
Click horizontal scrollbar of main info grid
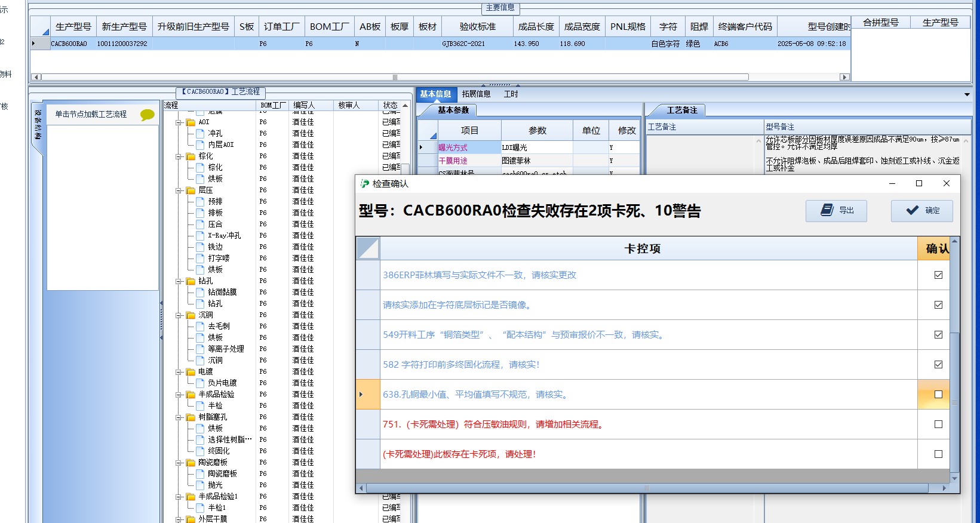click(395, 77)
